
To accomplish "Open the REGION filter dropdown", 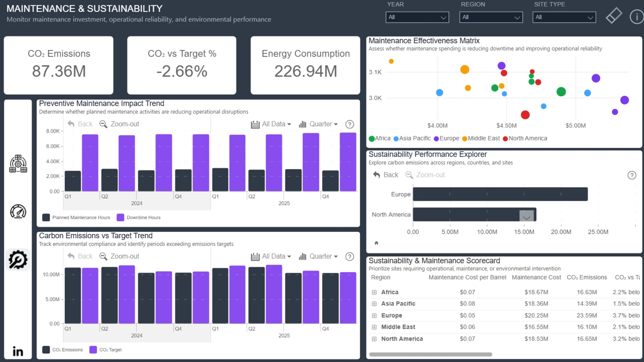I will click(491, 17).
